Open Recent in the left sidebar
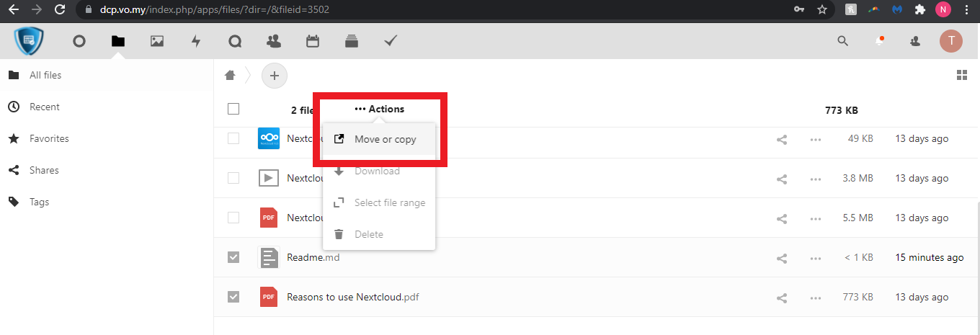Image resolution: width=980 pixels, height=335 pixels. (45, 107)
